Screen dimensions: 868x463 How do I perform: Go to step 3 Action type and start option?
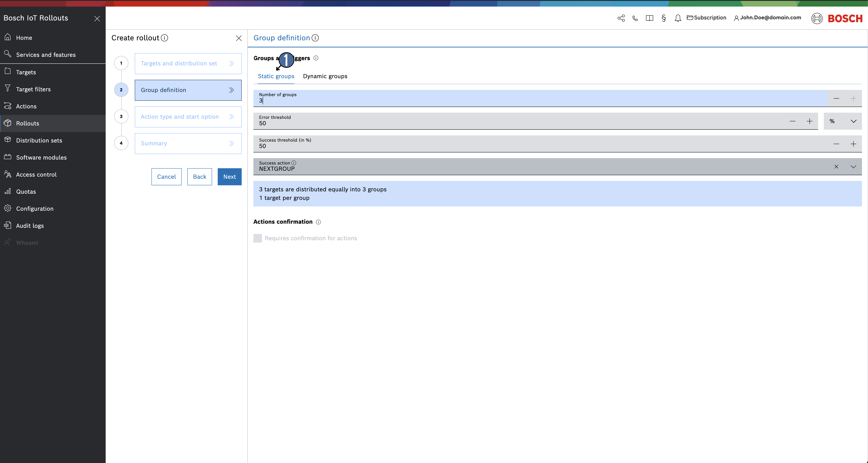[x=188, y=117]
